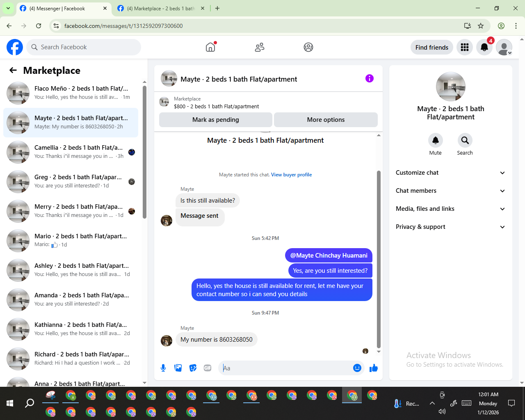
Task: Close the Marketplace browser tab
Action: coord(203,8)
